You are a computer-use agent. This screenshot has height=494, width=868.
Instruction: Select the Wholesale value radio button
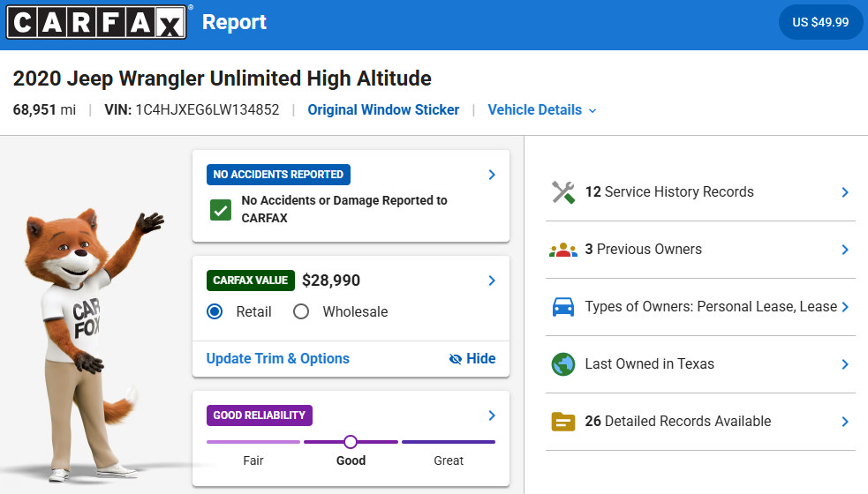coord(301,311)
